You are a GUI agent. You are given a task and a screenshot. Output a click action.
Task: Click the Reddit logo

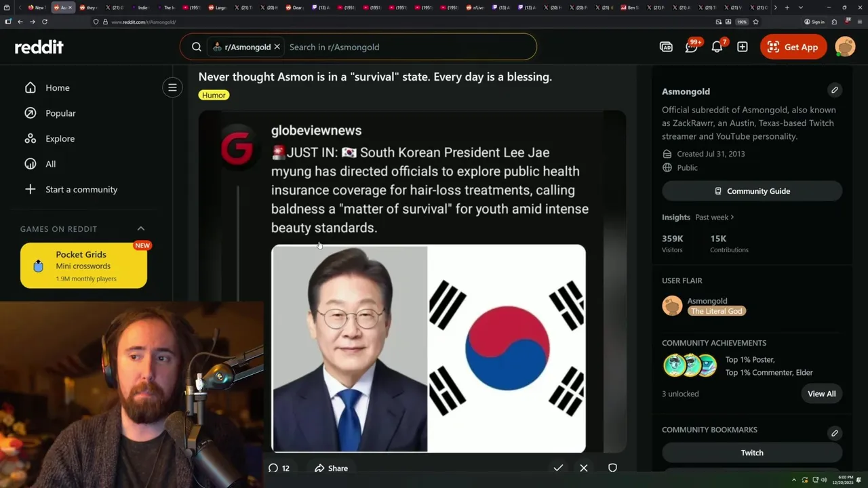tap(39, 47)
